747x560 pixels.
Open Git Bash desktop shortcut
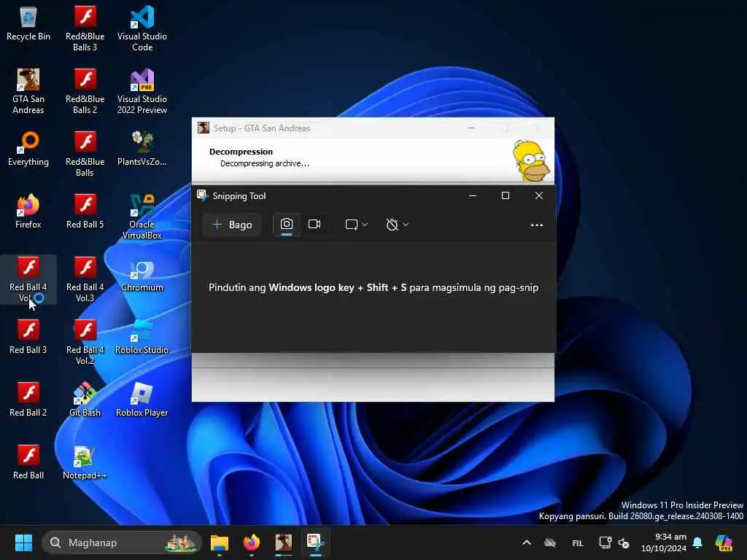85,400
